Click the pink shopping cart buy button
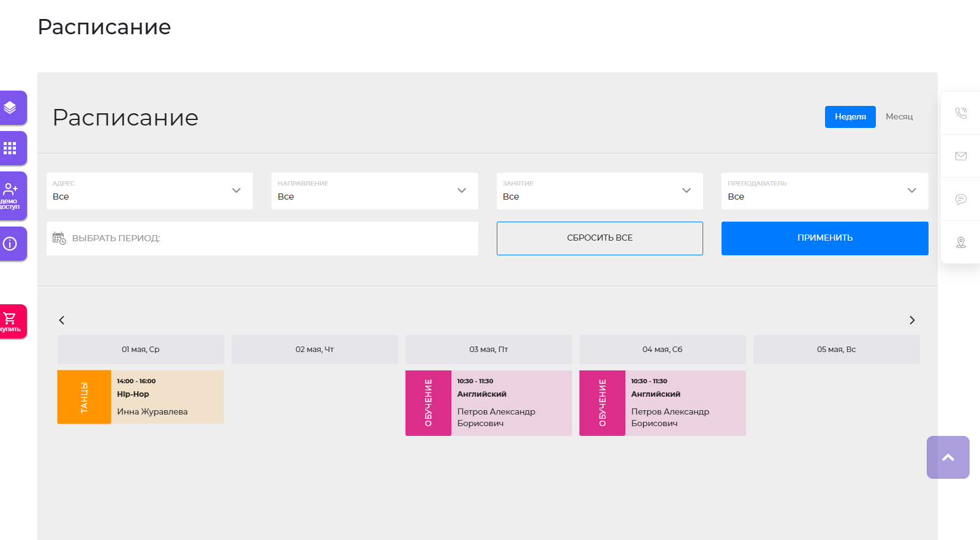This screenshot has height=540, width=980. click(x=10, y=321)
